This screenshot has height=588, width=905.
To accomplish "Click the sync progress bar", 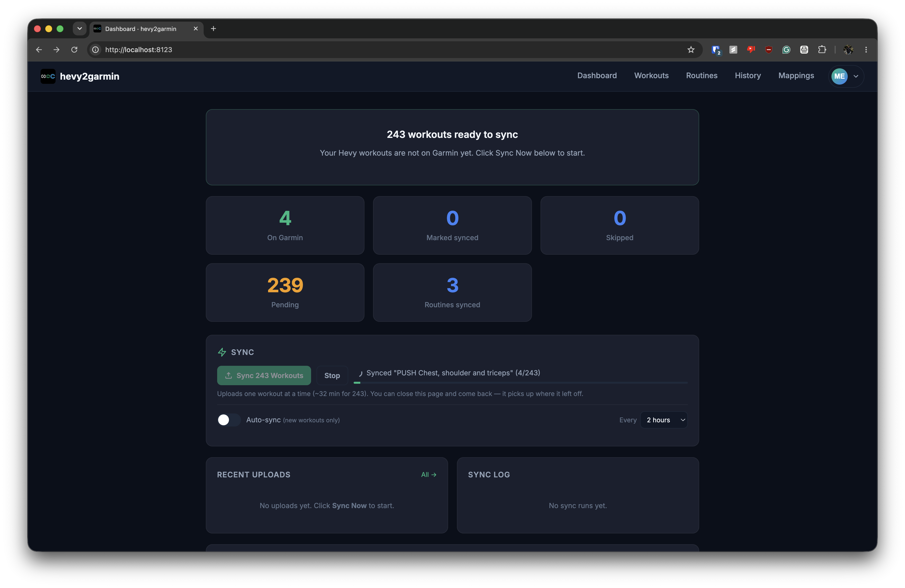I will [x=520, y=382].
